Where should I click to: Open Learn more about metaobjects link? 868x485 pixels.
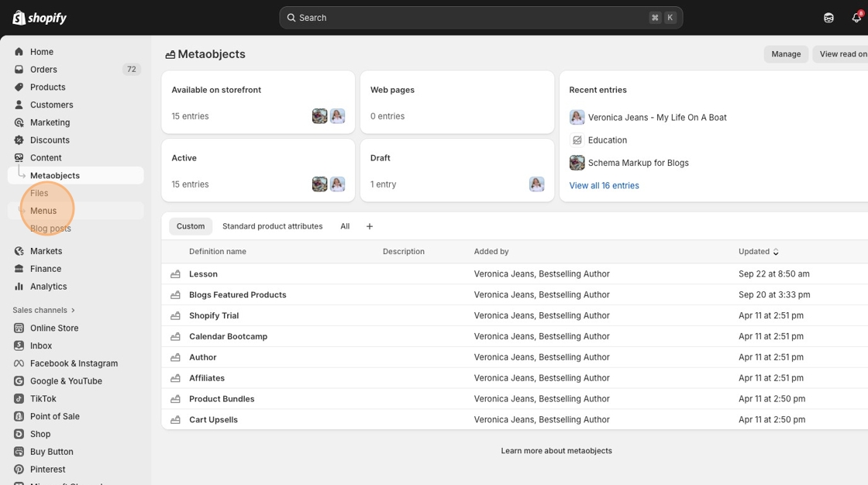point(556,451)
